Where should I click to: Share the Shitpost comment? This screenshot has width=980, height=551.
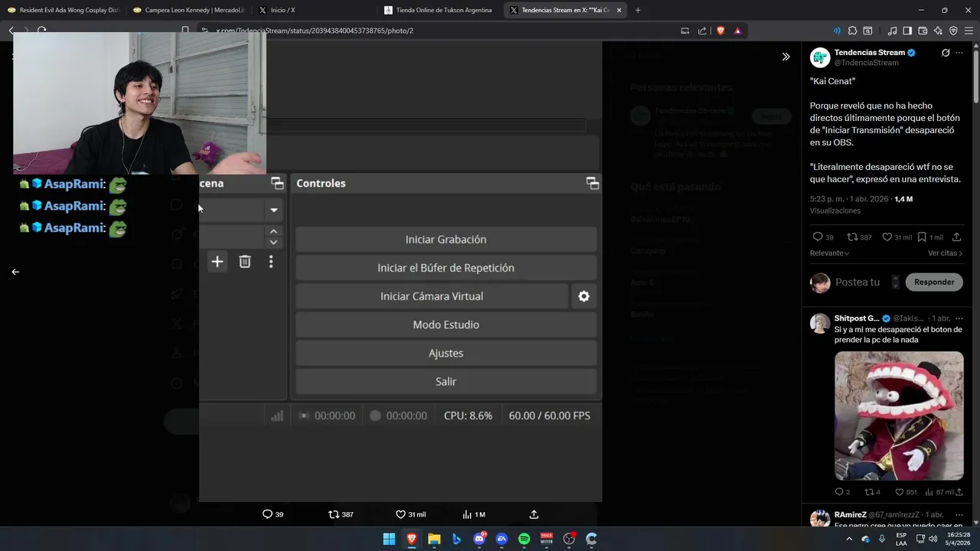tap(959, 492)
